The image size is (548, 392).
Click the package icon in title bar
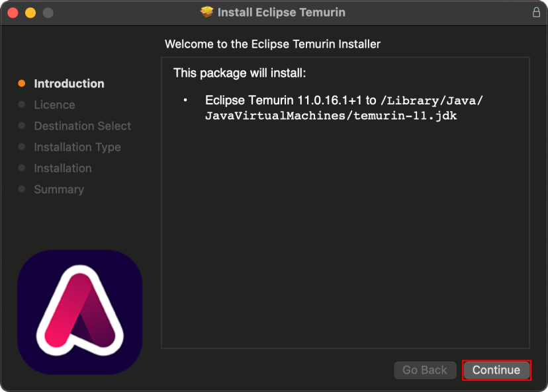coord(207,13)
